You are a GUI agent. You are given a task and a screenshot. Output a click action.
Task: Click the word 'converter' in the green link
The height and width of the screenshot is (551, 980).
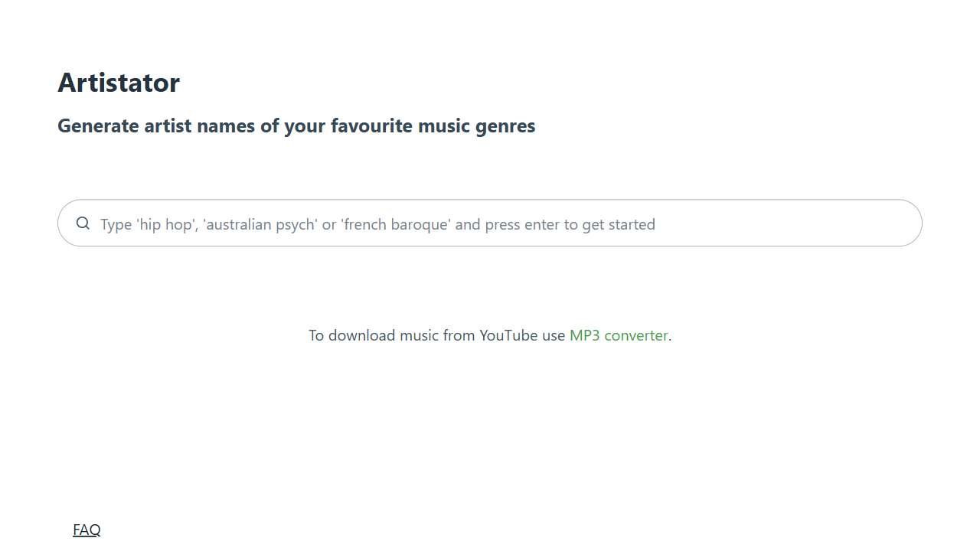coord(636,335)
